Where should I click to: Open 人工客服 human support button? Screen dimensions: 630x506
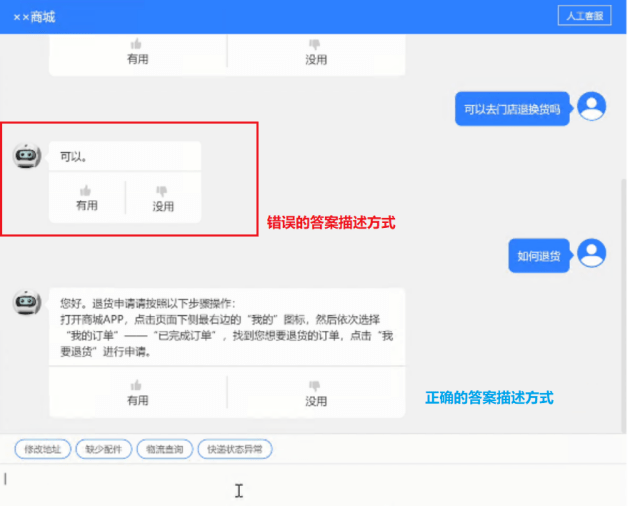[x=584, y=16]
